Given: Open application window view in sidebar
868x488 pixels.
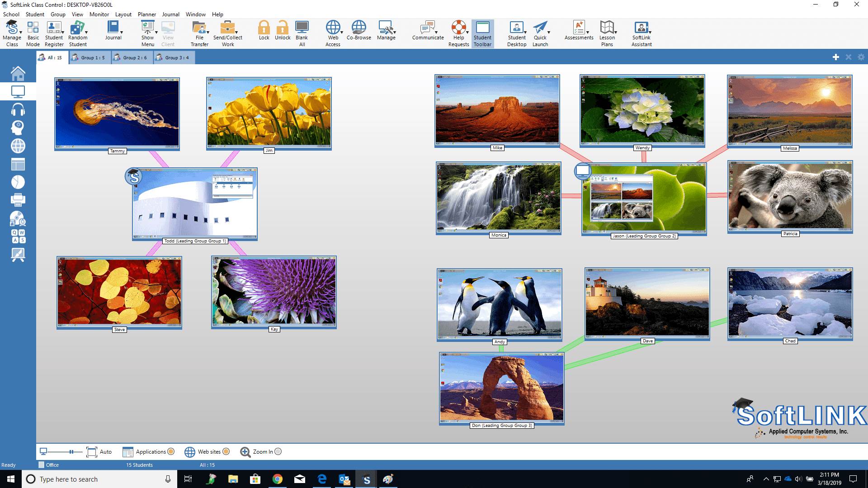Looking at the screenshot, I should (18, 164).
